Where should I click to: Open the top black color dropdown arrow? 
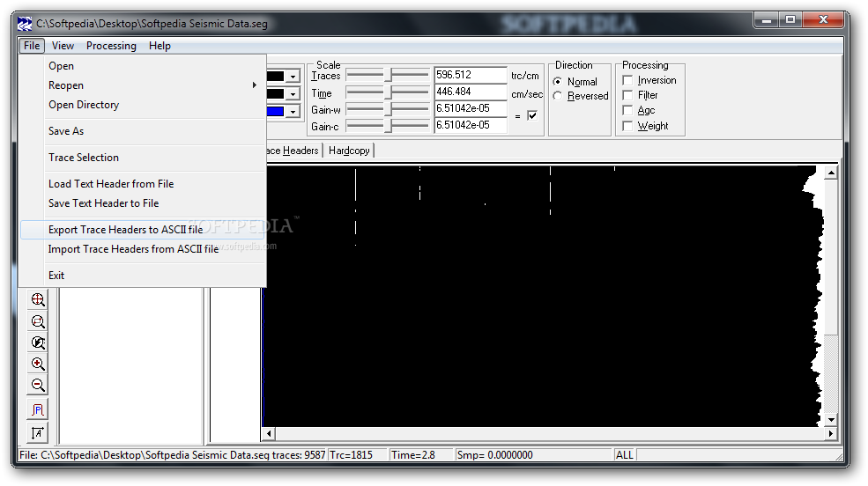tap(293, 77)
